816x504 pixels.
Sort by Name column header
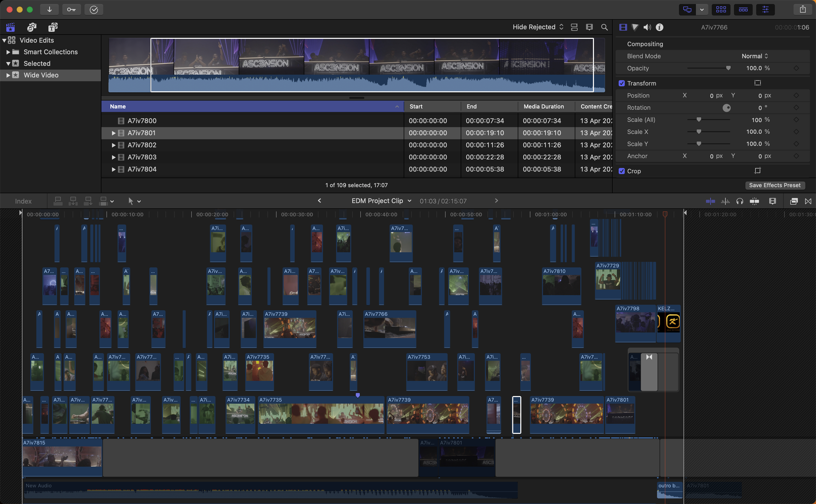point(252,106)
